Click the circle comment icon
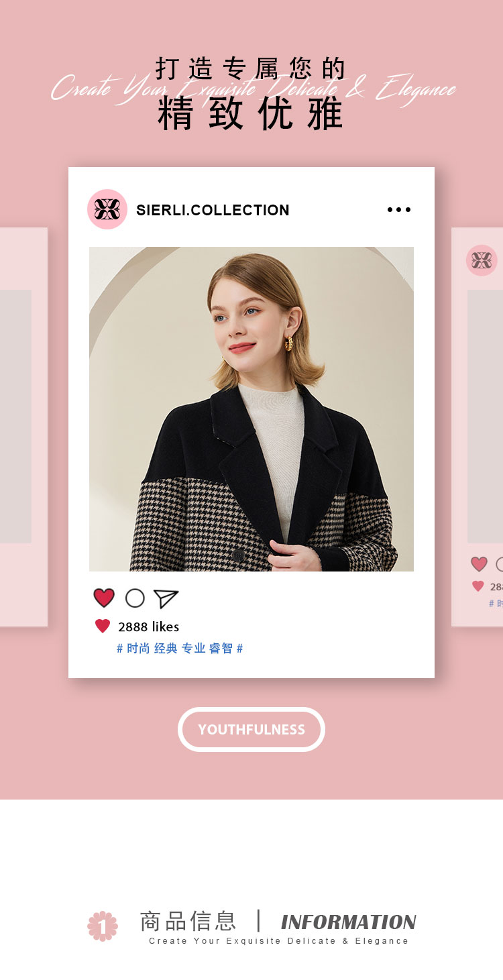Screen dimensions: 503x980 click(x=135, y=598)
